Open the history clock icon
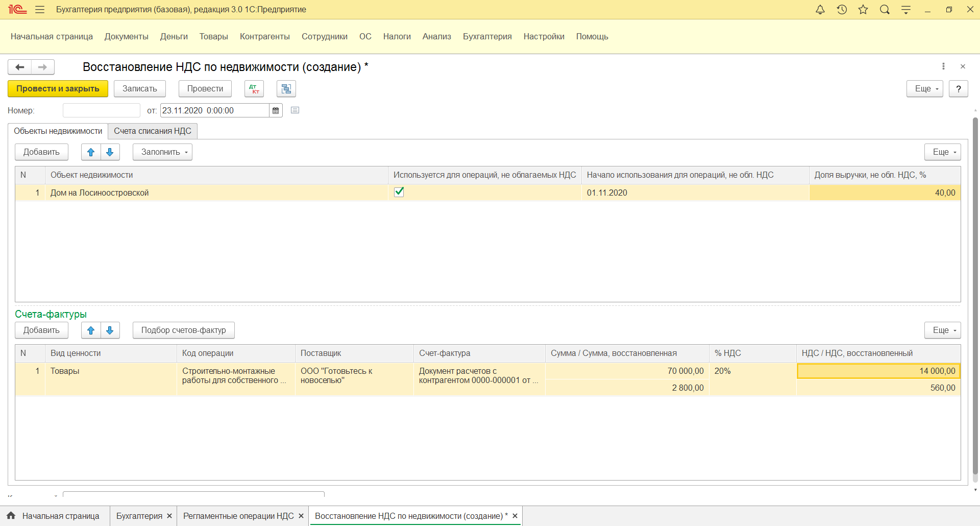980x526 pixels. [842, 10]
